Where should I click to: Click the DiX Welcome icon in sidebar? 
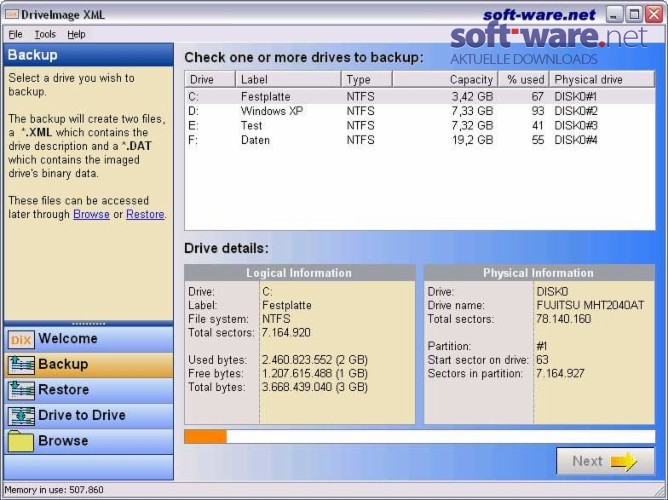tap(21, 339)
